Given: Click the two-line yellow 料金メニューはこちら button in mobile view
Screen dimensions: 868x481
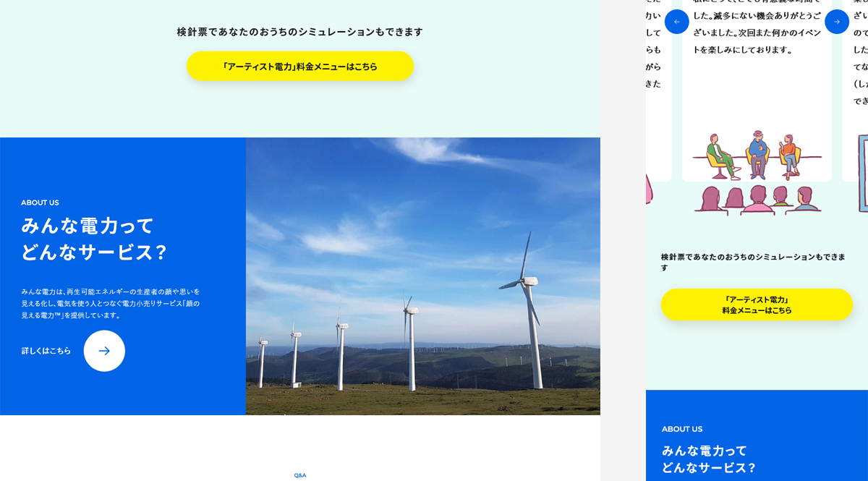Looking at the screenshot, I should (x=757, y=305).
